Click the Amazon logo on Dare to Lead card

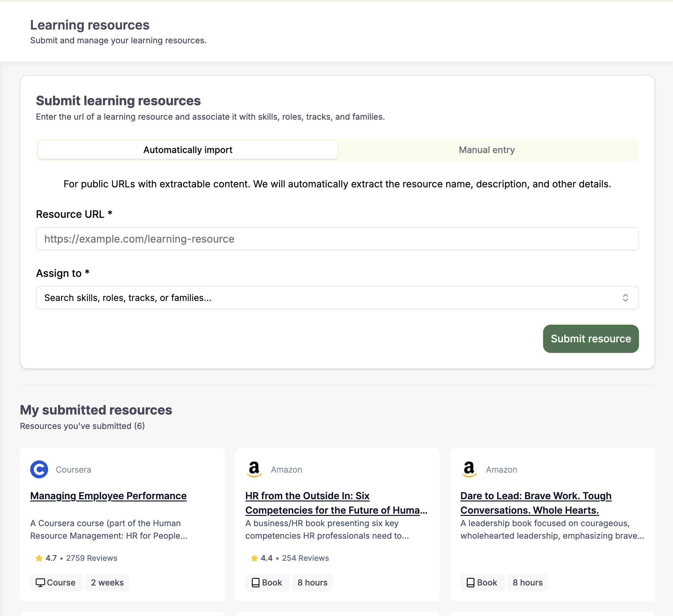tap(469, 469)
